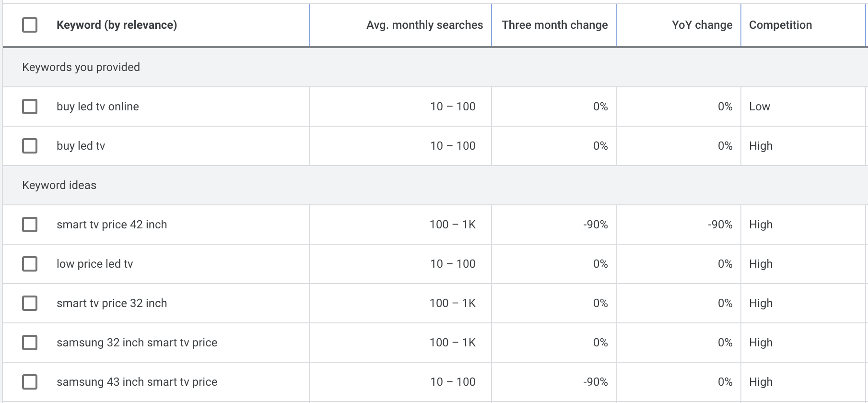
Task: Sort by Three month change header
Action: point(555,25)
